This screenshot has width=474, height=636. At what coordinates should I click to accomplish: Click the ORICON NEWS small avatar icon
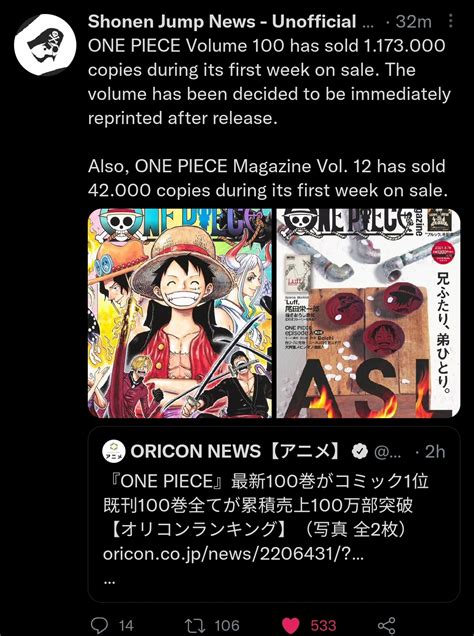click(114, 451)
